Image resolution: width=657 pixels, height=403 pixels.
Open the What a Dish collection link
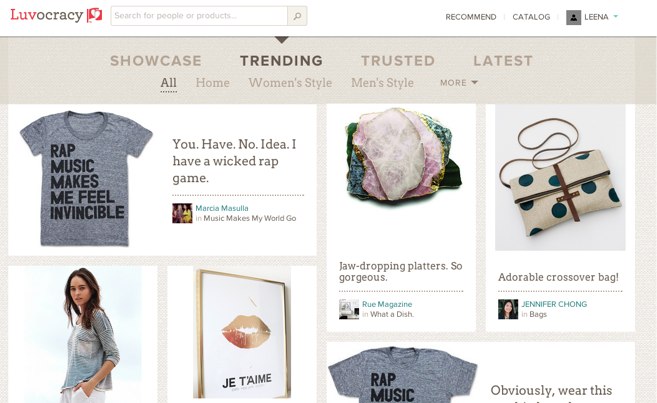point(391,314)
